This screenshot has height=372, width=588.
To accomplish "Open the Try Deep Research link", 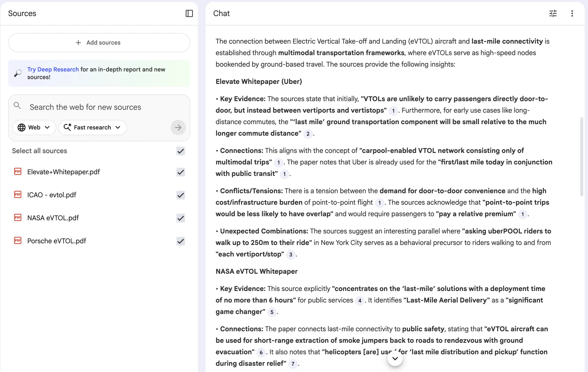I will click(x=53, y=69).
